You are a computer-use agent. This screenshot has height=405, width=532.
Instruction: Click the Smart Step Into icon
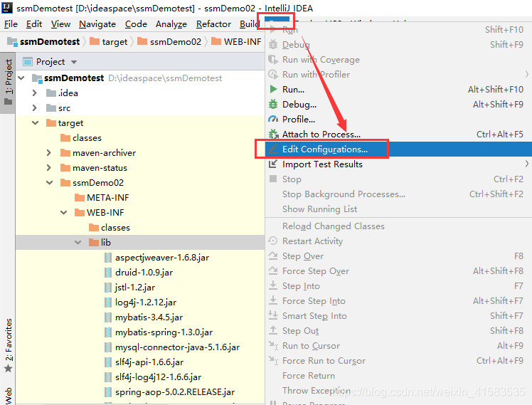click(273, 315)
